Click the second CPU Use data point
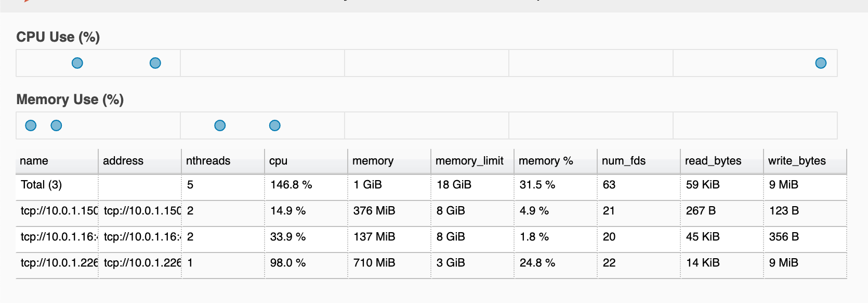Viewport: 868px width, 303px height. [x=155, y=63]
